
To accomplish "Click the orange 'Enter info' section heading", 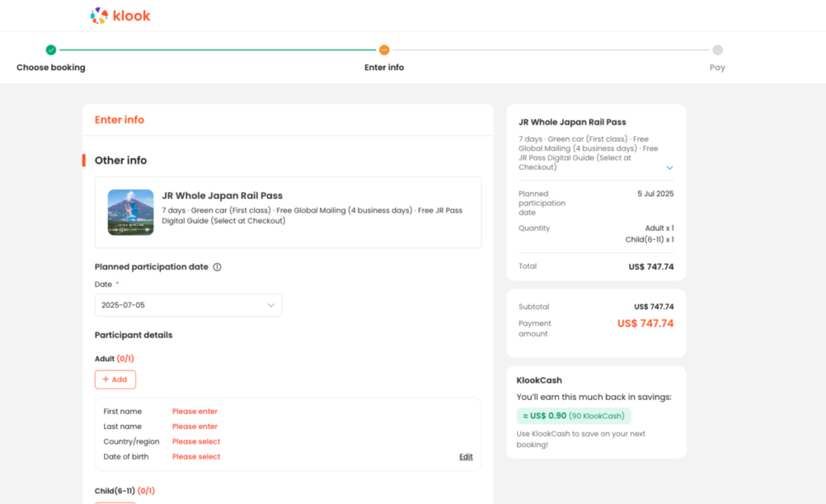I will coord(119,120).
